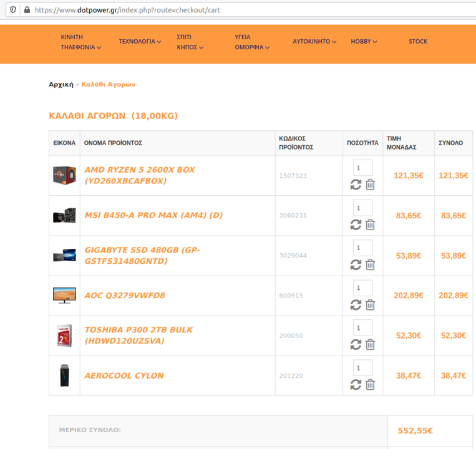The width and height of the screenshot is (476, 449).
Task: Click the ΚΑΛΑΘΙ ΑΓΟΡΩΝ (18,00KG) heading
Action: [x=114, y=116]
